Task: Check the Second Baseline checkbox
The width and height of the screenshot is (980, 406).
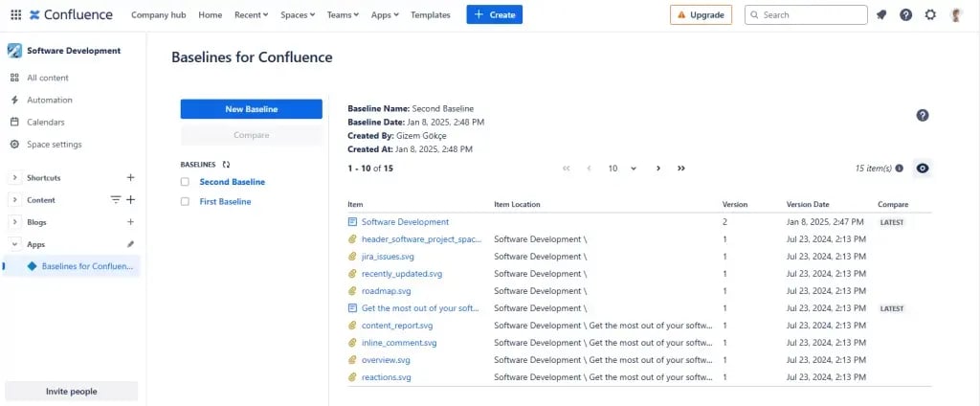Action: pos(185,182)
